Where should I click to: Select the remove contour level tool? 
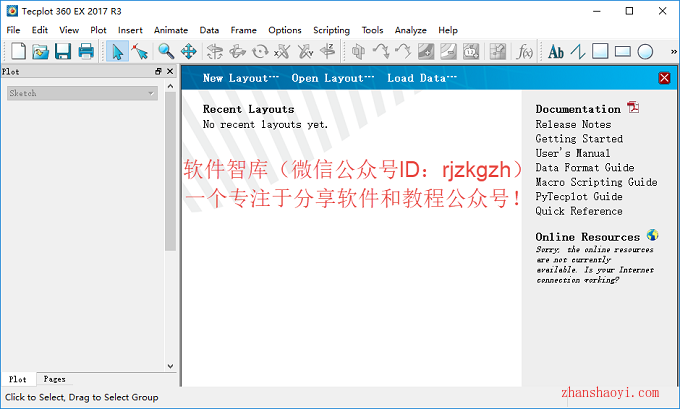tap(448, 51)
